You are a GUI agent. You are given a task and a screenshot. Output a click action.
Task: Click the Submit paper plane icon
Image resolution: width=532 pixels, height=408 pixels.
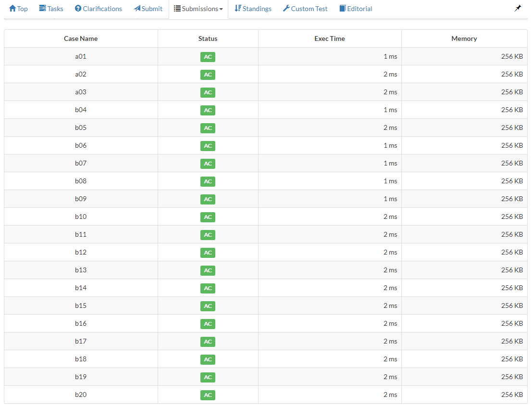[x=137, y=9]
